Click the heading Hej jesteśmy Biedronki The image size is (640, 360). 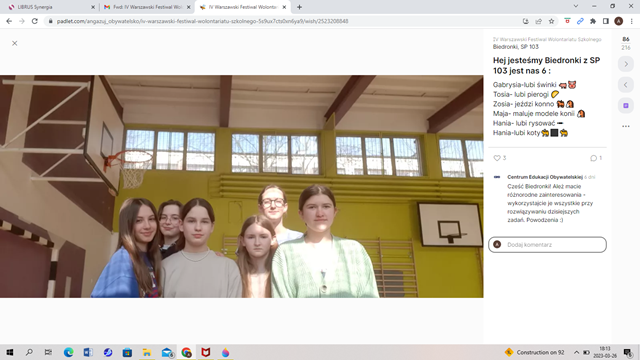[x=547, y=65]
